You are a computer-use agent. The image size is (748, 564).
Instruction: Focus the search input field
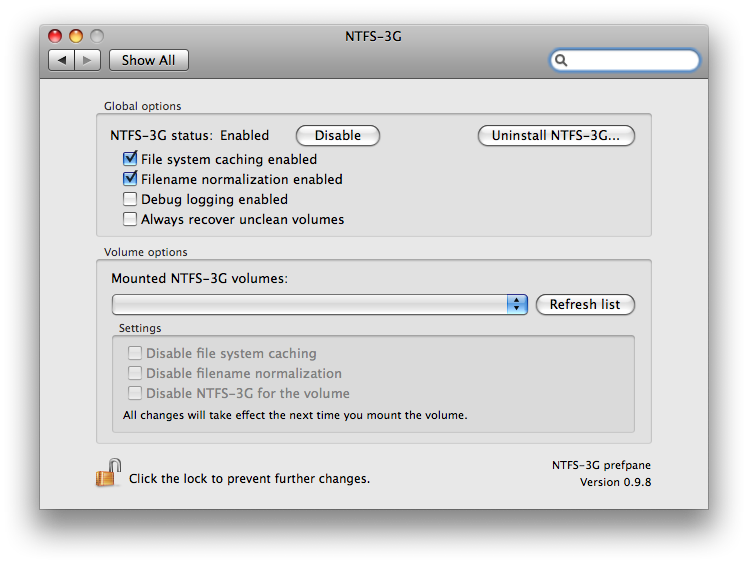(625, 60)
